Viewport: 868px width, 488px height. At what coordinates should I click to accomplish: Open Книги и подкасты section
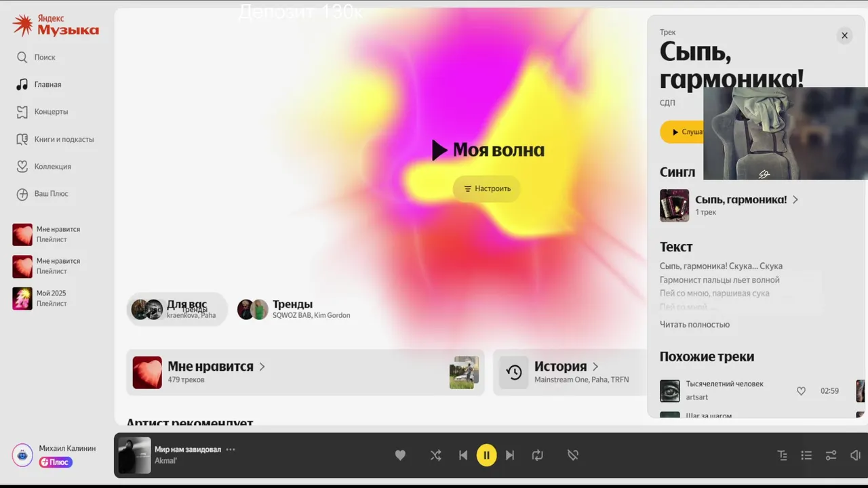pyautogui.click(x=64, y=139)
